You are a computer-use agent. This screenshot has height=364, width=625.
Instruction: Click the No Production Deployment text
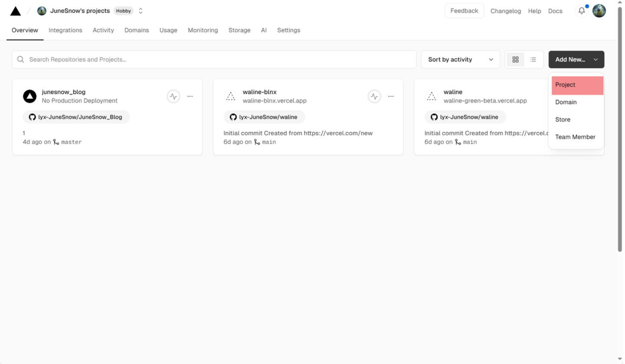79,101
